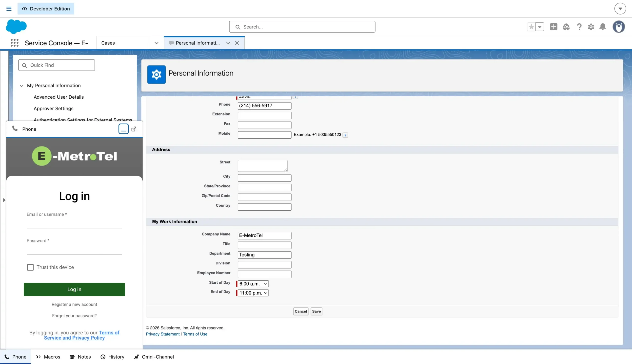632x364 pixels.
Task: Check the Trust this device checkbox
Action: point(30,267)
